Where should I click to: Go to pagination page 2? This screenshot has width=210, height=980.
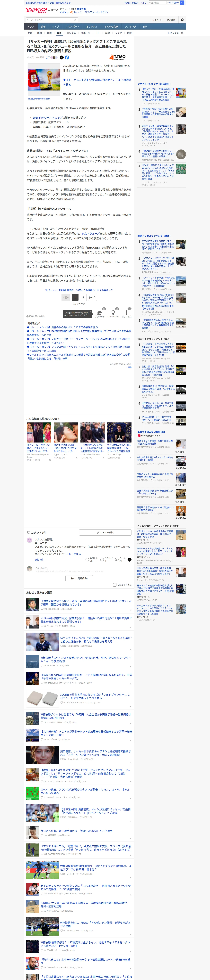point(83,297)
